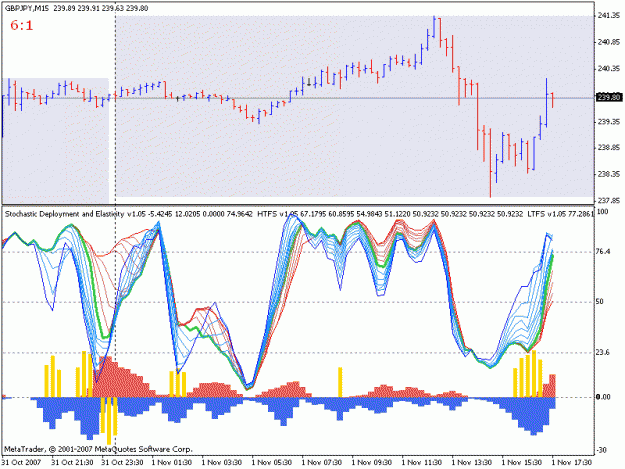Screen dimensions: 625x469
Task: Click the "1 Nov 15:30" time label
Action: 522,463
